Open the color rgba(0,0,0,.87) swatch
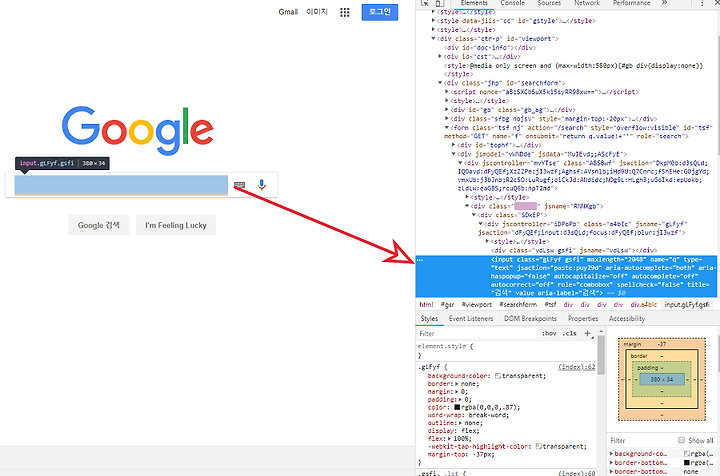This screenshot has height=476, width=720. (x=457, y=407)
